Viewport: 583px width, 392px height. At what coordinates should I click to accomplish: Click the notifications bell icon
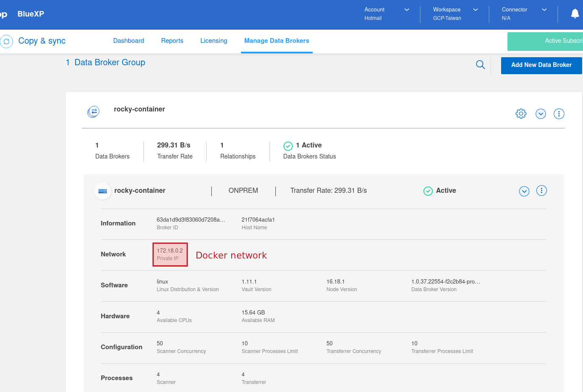click(575, 14)
